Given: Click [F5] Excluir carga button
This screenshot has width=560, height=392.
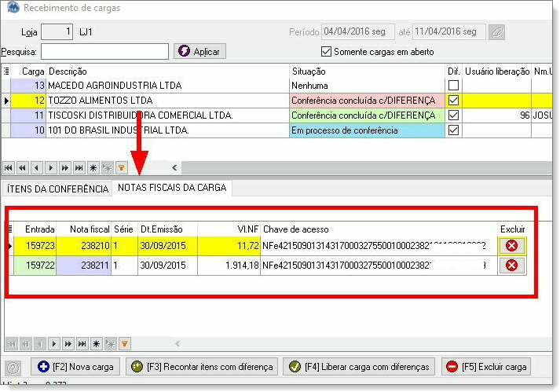Looking at the screenshot, I should click(486, 367).
